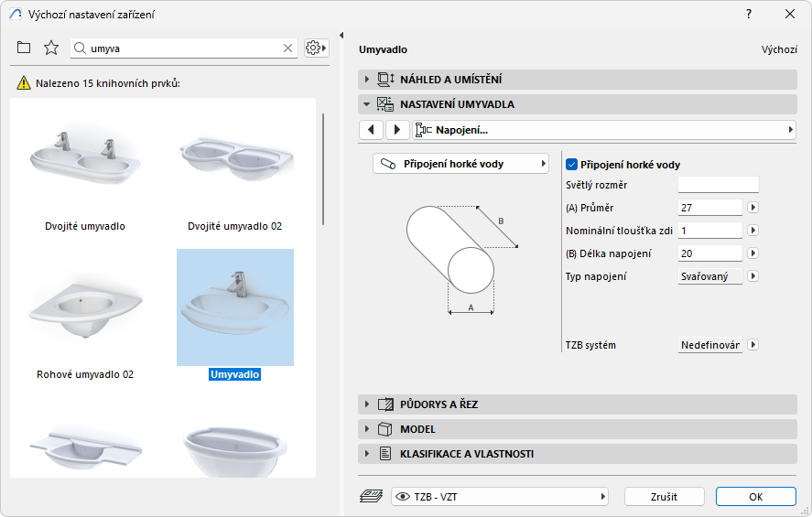
Task: Open Typ napojení arrow menu
Action: [753, 275]
